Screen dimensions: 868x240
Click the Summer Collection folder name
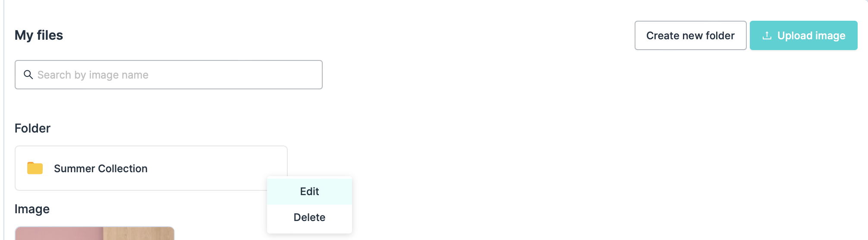(x=101, y=168)
